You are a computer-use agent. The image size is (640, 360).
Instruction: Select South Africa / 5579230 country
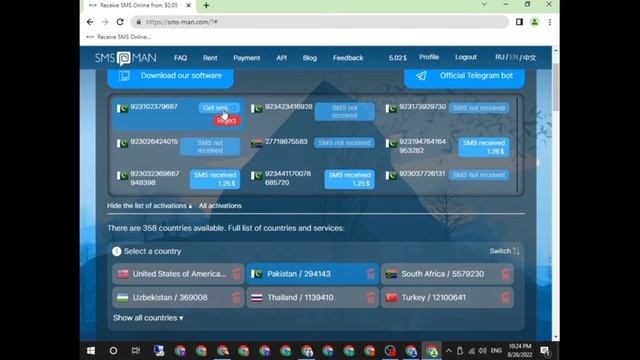447,274
